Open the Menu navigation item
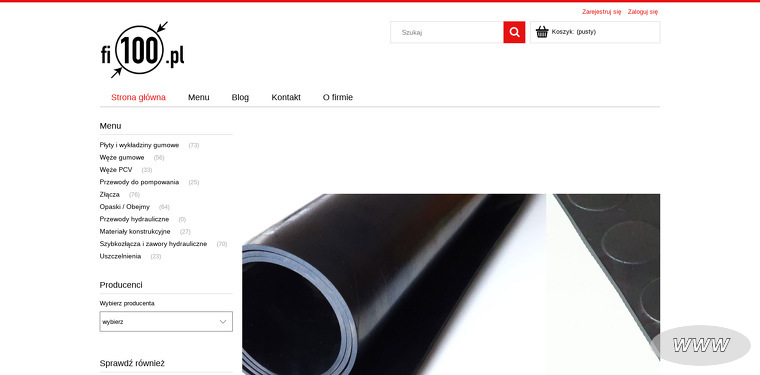The height and width of the screenshot is (375, 760). [x=199, y=97]
